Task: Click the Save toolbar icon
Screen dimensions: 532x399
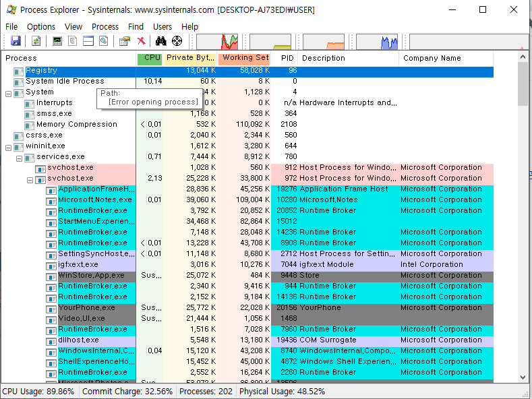Action: (16, 41)
